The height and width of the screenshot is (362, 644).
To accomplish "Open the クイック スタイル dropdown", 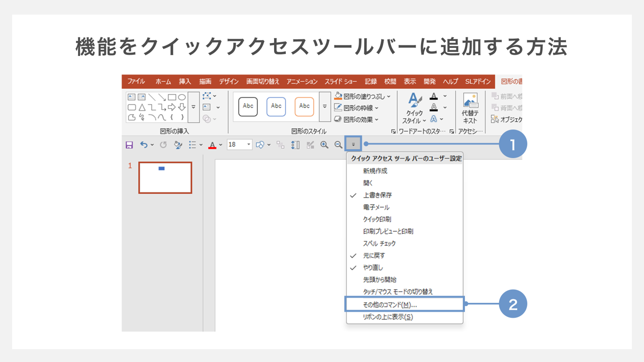I will [x=414, y=108].
